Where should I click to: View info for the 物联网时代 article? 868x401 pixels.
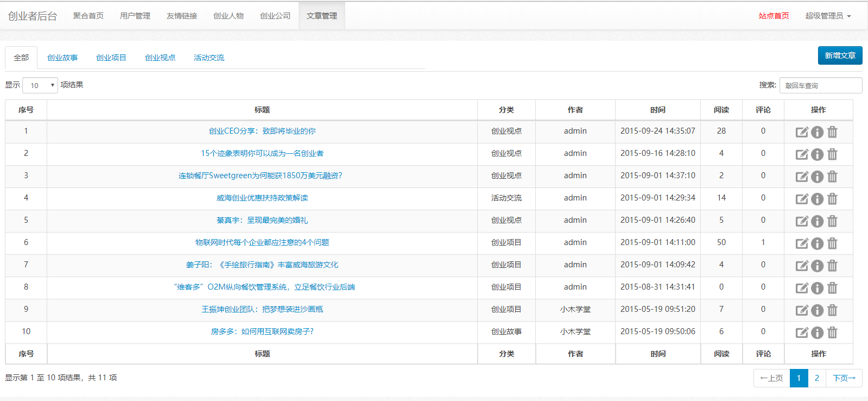pyautogui.click(x=818, y=243)
